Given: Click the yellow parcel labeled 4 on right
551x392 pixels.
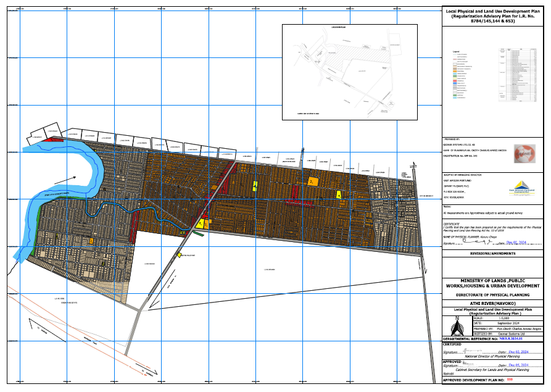Looking at the screenshot, I should coord(339,194).
